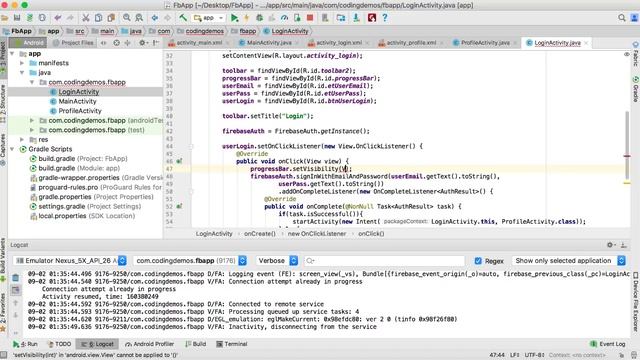Toggle the Regex checkbox in Logcat
The height and width of the screenshot is (360, 640).
pyautogui.click(x=478, y=260)
